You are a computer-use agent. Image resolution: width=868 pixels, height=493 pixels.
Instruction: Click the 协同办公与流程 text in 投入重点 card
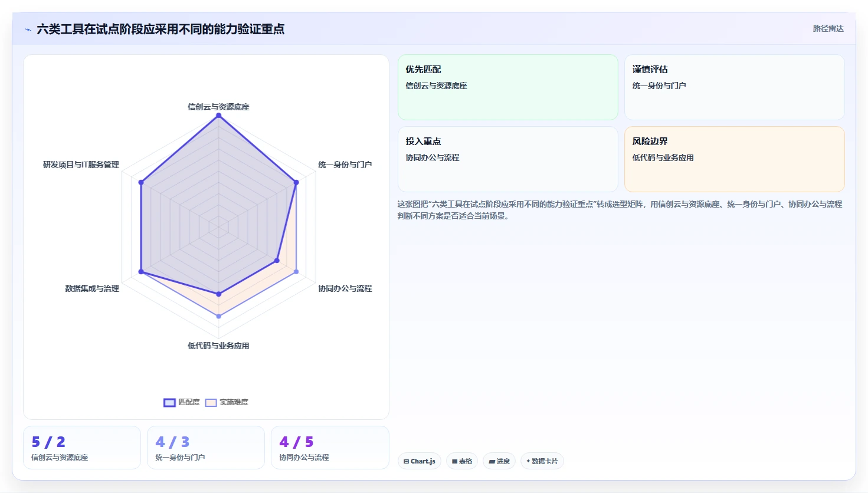433,157
